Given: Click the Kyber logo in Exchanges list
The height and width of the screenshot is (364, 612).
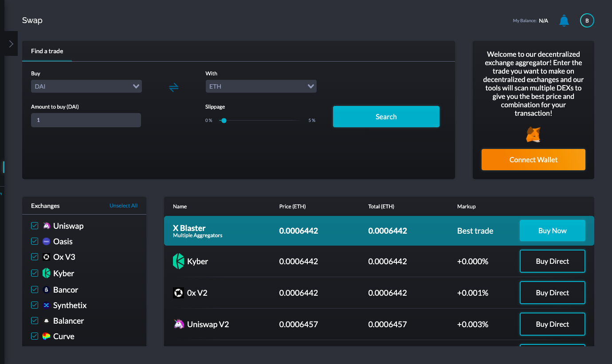Looking at the screenshot, I should [x=47, y=273].
